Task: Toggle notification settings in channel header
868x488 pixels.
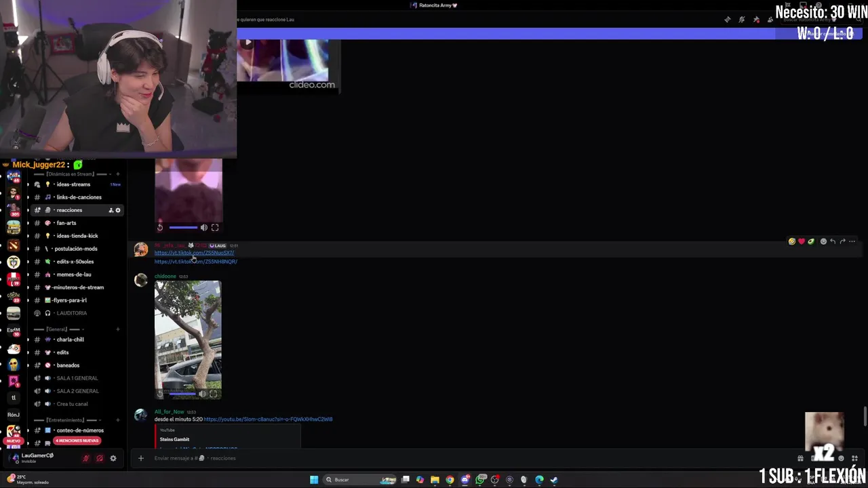Action: pos(742,20)
